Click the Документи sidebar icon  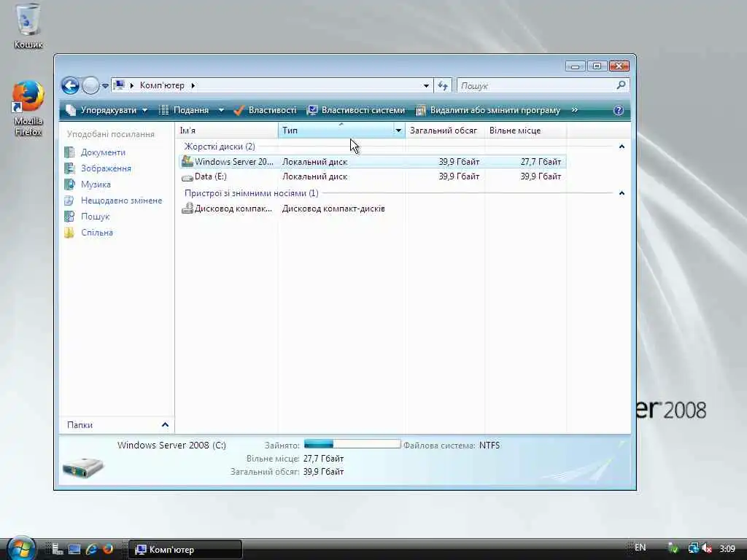(x=69, y=152)
